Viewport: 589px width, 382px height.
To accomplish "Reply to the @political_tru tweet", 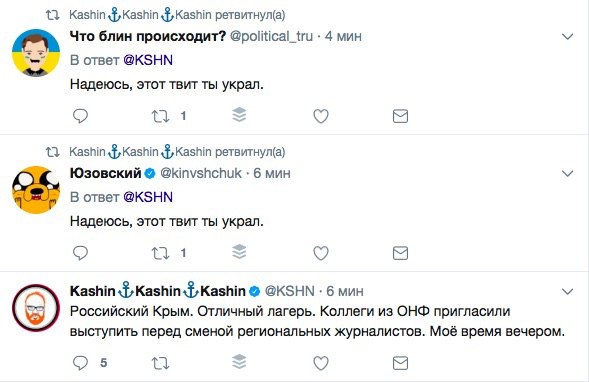I will pyautogui.click(x=80, y=116).
